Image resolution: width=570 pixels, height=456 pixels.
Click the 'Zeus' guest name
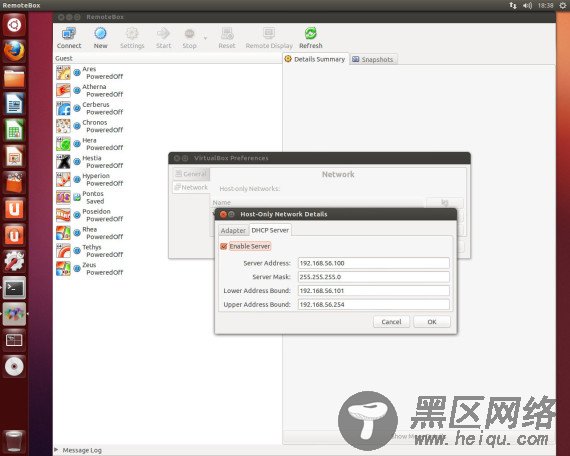(89, 265)
